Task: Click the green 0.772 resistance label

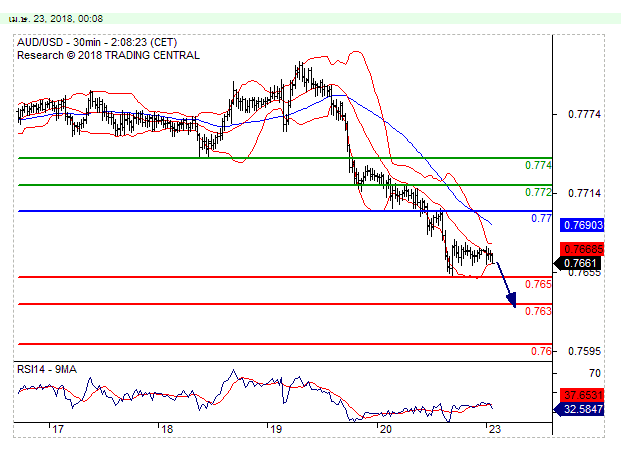Action: tap(538, 192)
